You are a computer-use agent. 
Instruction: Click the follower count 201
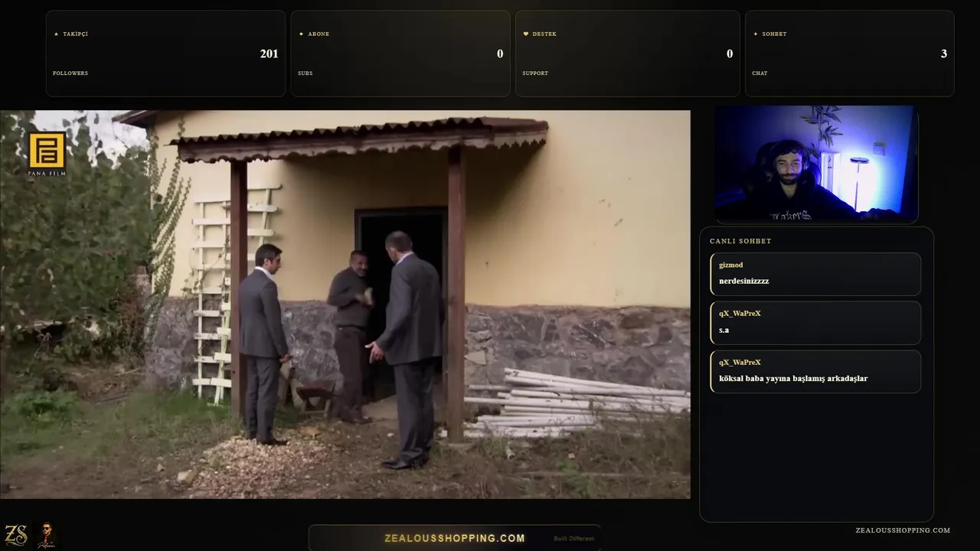pos(269,54)
